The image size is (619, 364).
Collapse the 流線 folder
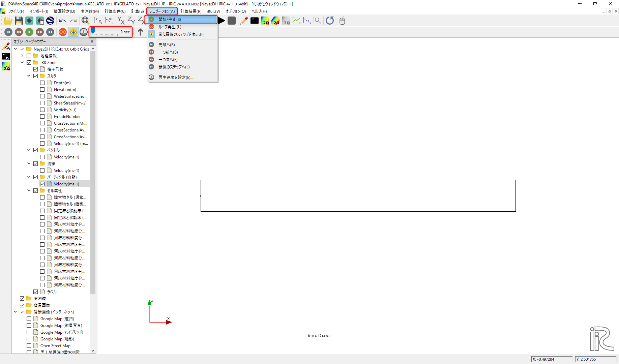pyautogui.click(x=29, y=164)
